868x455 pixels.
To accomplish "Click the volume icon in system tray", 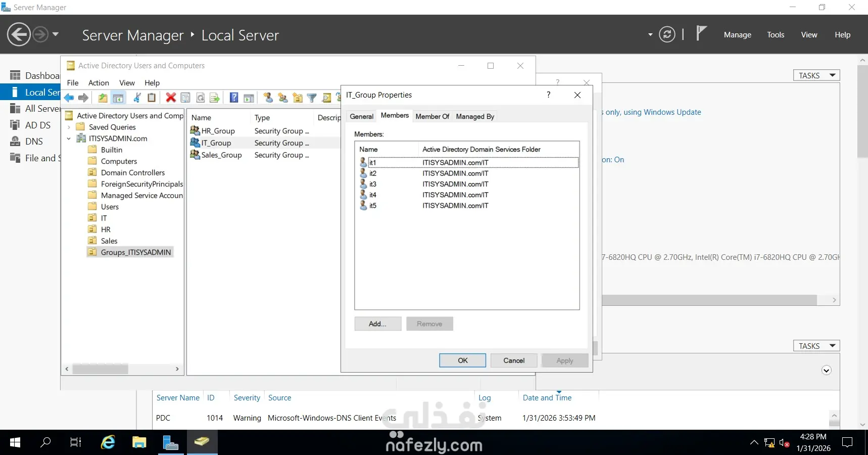I will pos(784,443).
